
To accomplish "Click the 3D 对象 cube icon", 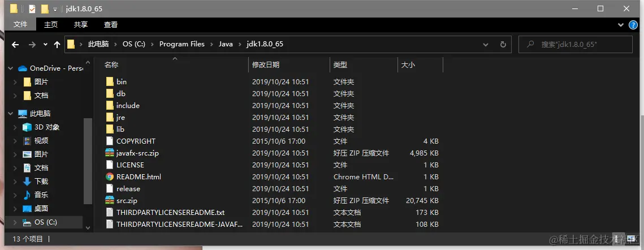I will pyautogui.click(x=27, y=127).
